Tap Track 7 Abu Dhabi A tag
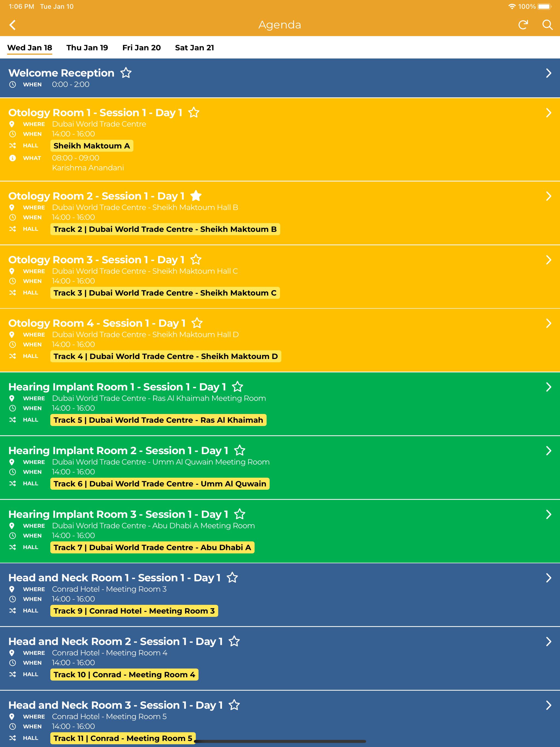The width and height of the screenshot is (560, 747). [152, 547]
